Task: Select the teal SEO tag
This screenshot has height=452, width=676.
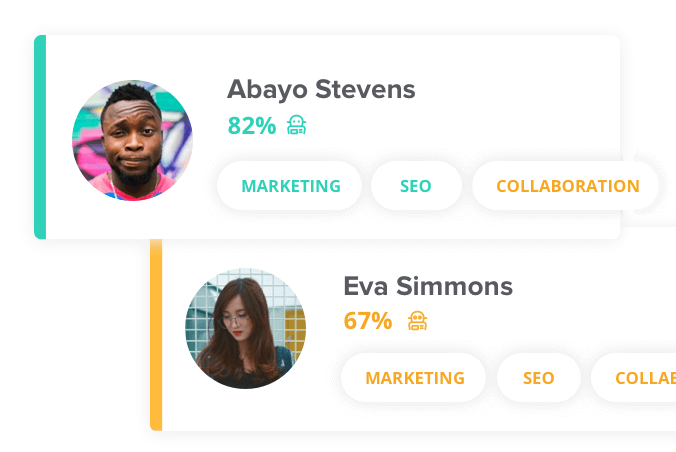Action: 416,186
